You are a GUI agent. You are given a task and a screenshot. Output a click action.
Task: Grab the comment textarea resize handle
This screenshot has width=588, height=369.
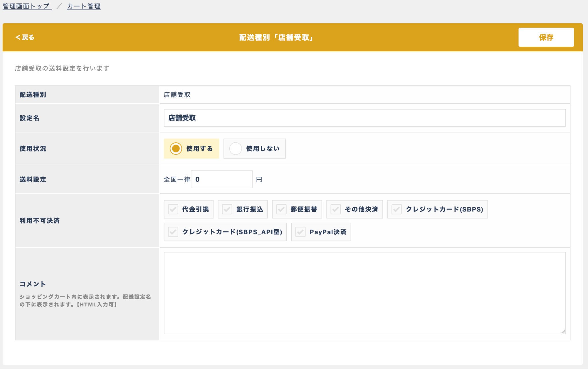563,331
